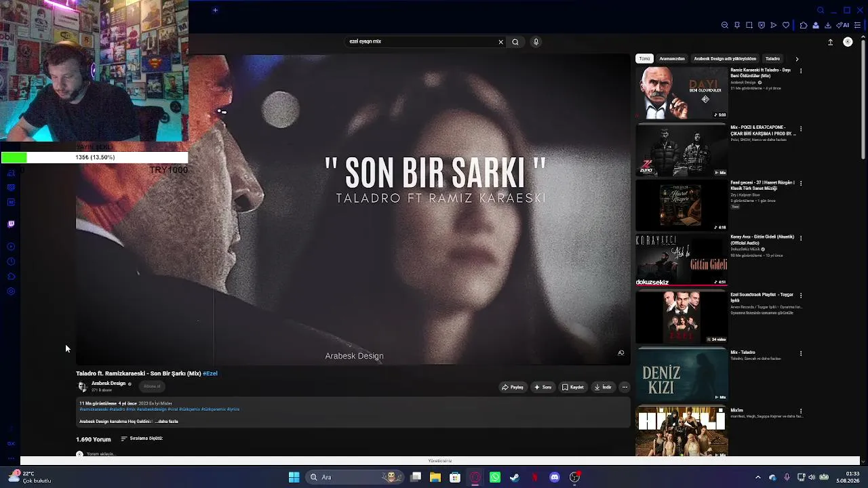Open options for the POIZI & ERA7CAPONE mix
Screen dimensions: 868x488
click(801, 129)
